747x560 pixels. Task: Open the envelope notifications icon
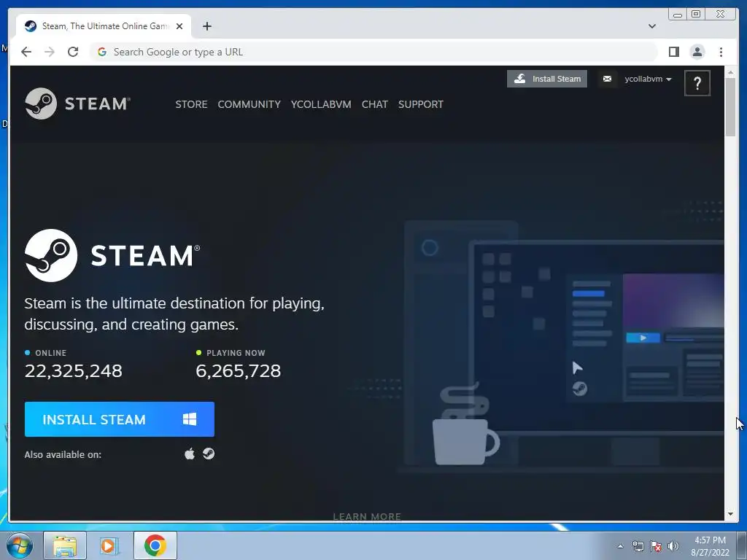coord(607,79)
